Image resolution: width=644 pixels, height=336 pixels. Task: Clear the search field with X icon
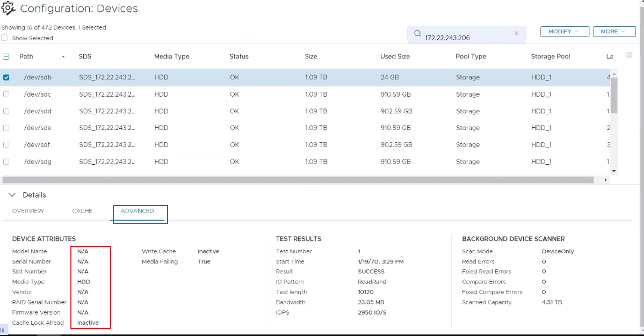coord(516,33)
